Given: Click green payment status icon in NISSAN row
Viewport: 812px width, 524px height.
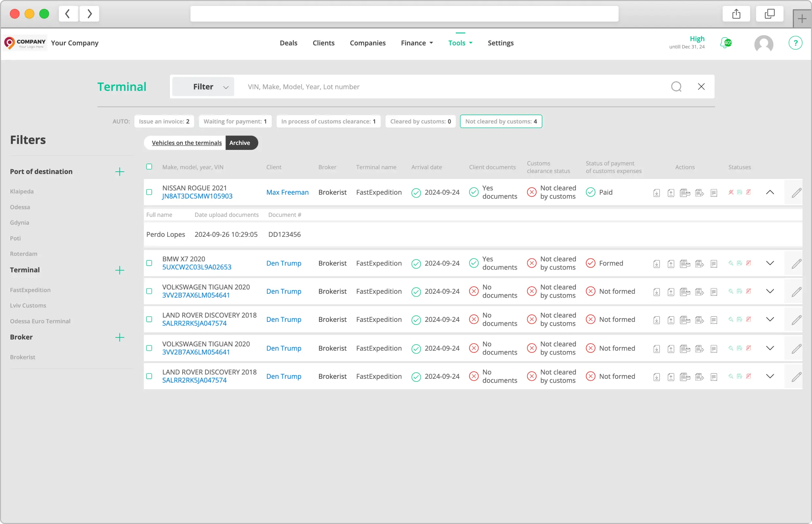Looking at the screenshot, I should [739, 192].
